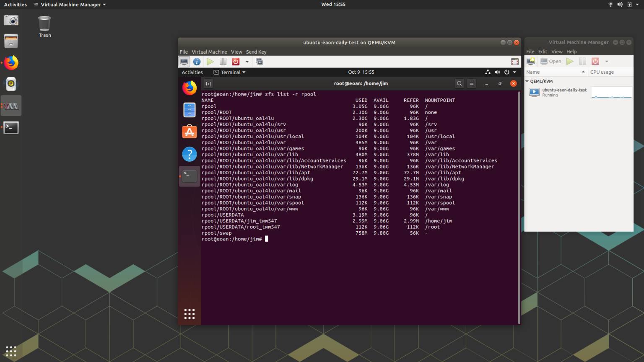Open the terminal hamburger menu icon
Image resolution: width=644 pixels, height=362 pixels.
tap(471, 83)
